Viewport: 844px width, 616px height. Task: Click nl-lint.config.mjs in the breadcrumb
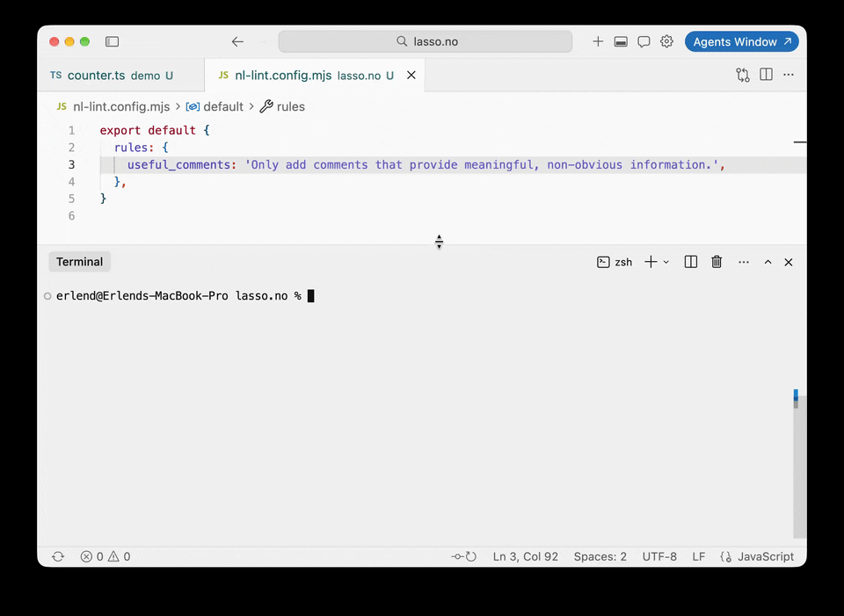121,106
